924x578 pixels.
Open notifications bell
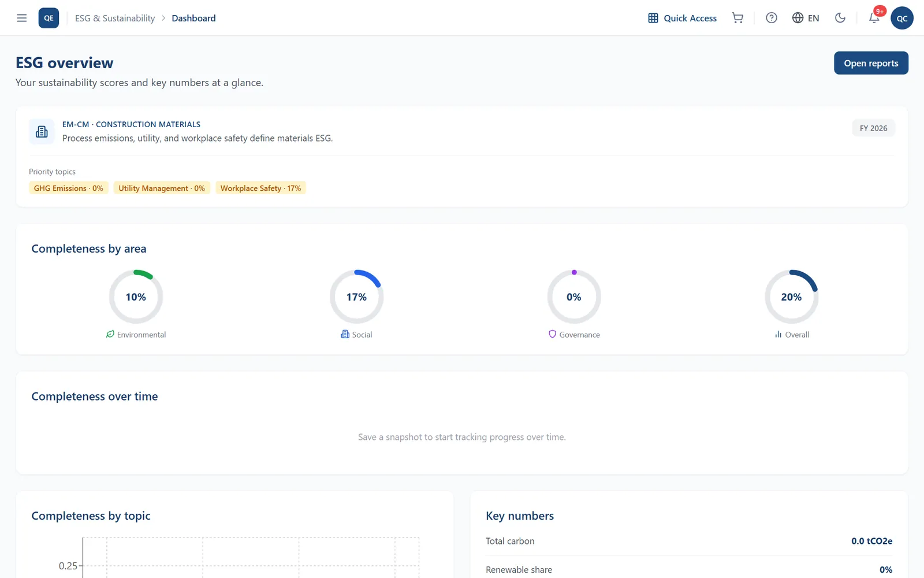tap(874, 18)
